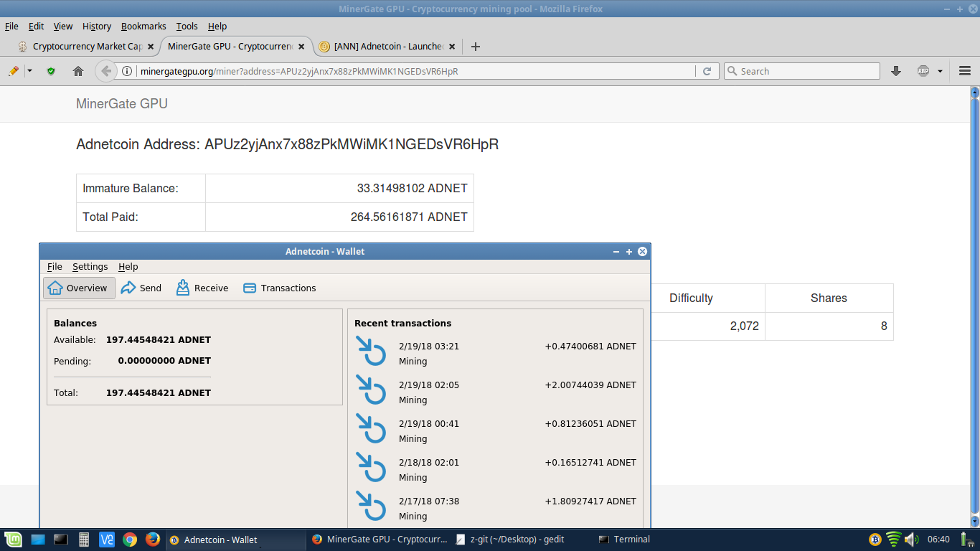Show site information icon in address bar
This screenshot has height=551, width=980.
[x=127, y=71]
